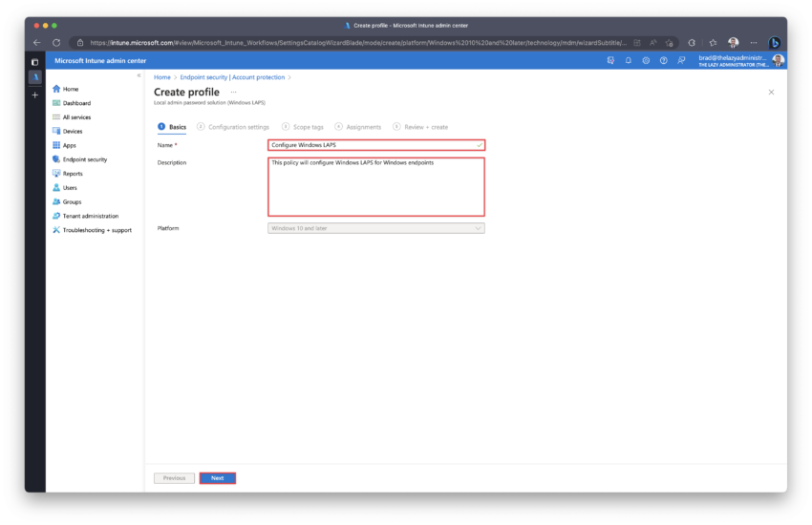Image resolution: width=812 pixels, height=525 pixels.
Task: Click the Next button
Action: (x=218, y=478)
